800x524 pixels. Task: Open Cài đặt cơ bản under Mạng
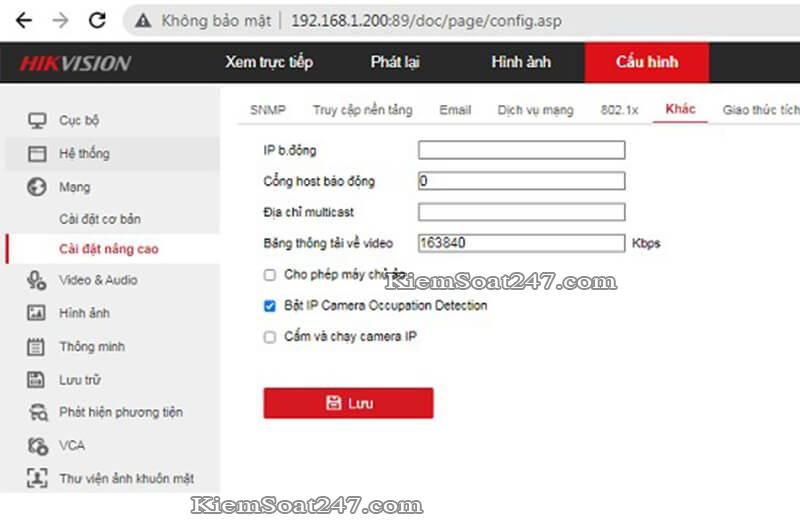coord(100,219)
